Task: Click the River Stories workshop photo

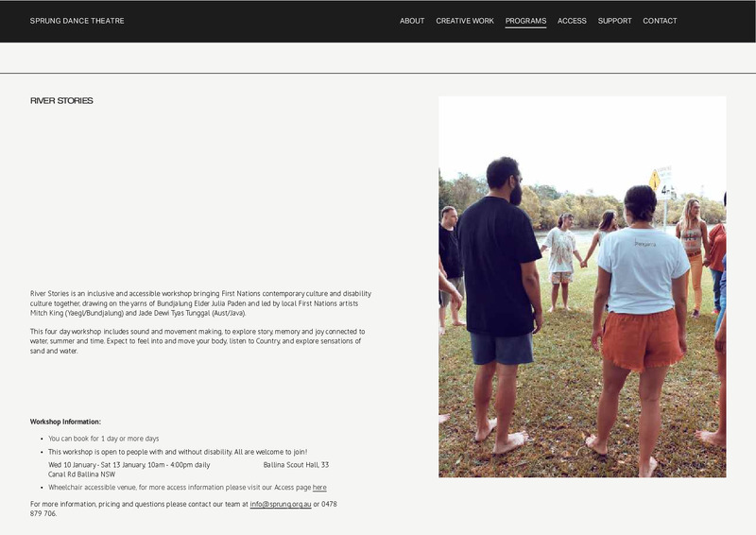Action: (x=582, y=286)
